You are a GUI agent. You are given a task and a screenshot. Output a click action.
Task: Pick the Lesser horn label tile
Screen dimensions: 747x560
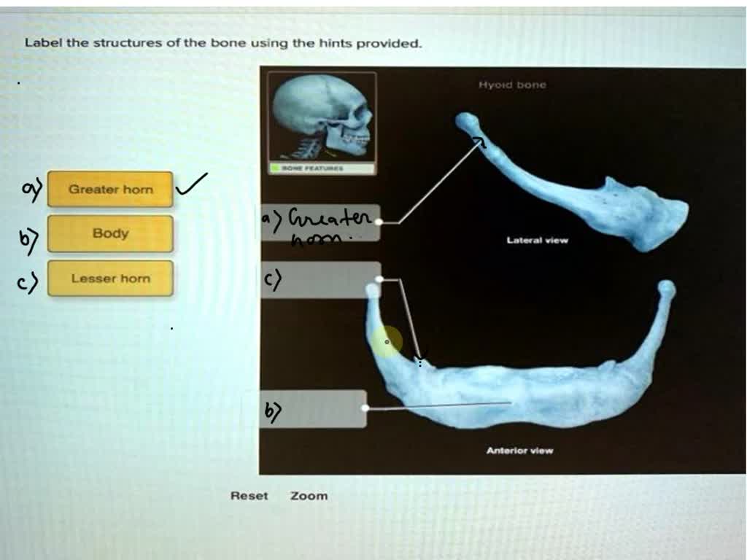(x=110, y=279)
